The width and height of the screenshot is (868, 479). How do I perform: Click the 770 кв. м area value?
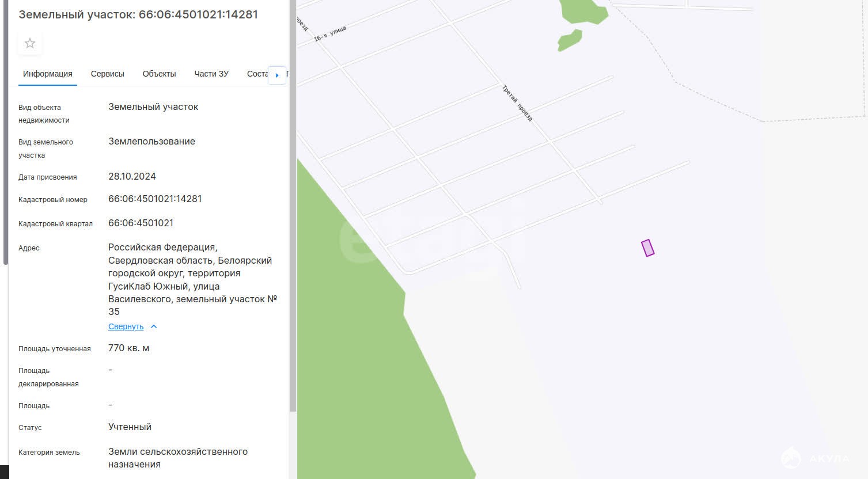pos(128,348)
